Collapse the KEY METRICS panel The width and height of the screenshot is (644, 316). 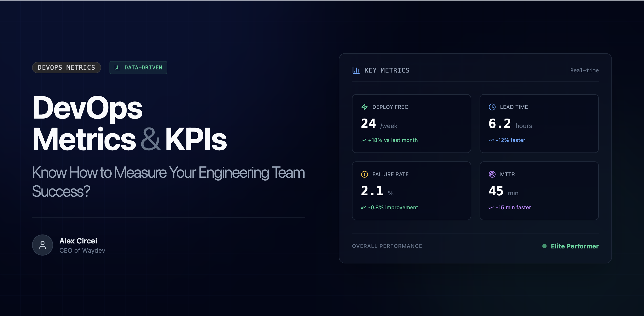click(x=387, y=70)
